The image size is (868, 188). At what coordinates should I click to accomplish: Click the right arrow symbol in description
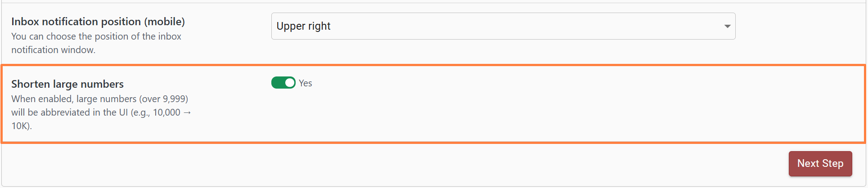pyautogui.click(x=187, y=112)
